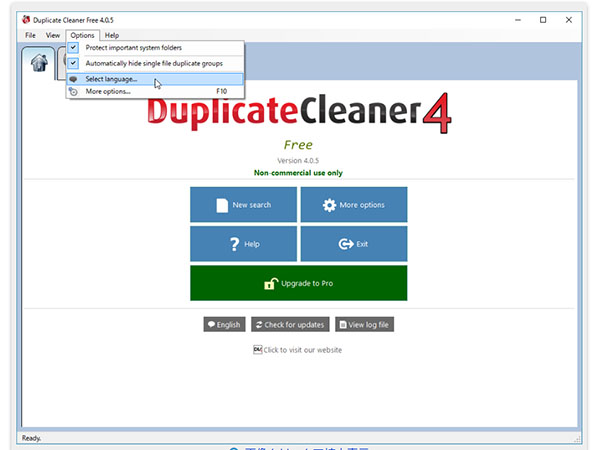Click the Exit arrow icon

(346, 244)
